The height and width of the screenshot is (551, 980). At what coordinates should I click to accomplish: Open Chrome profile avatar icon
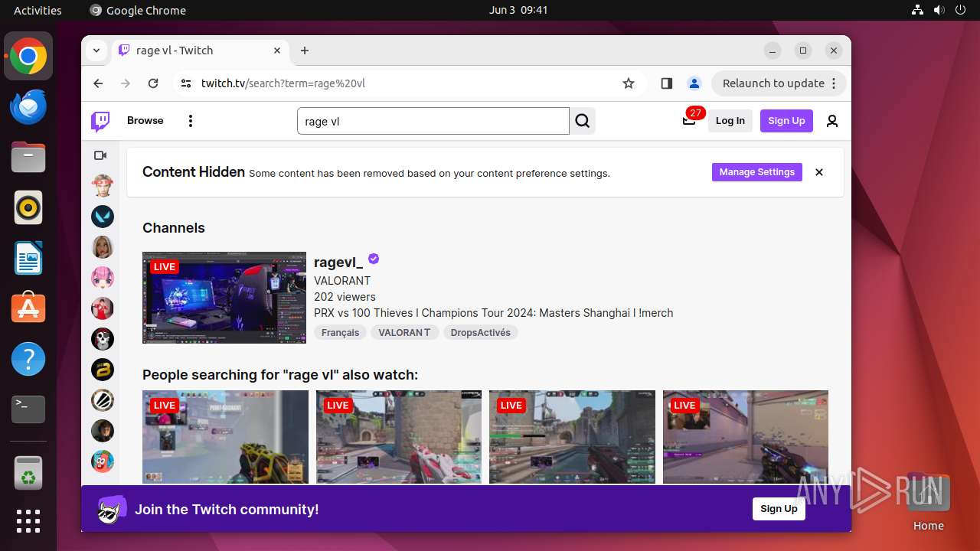coord(694,83)
